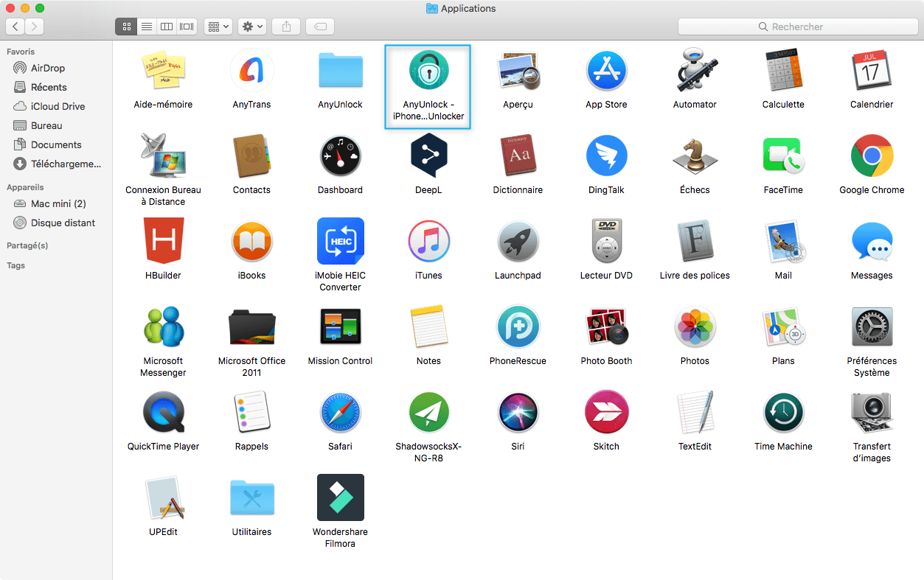Select the Mission Control app
Image resolution: width=924 pixels, height=580 pixels.
(x=340, y=326)
